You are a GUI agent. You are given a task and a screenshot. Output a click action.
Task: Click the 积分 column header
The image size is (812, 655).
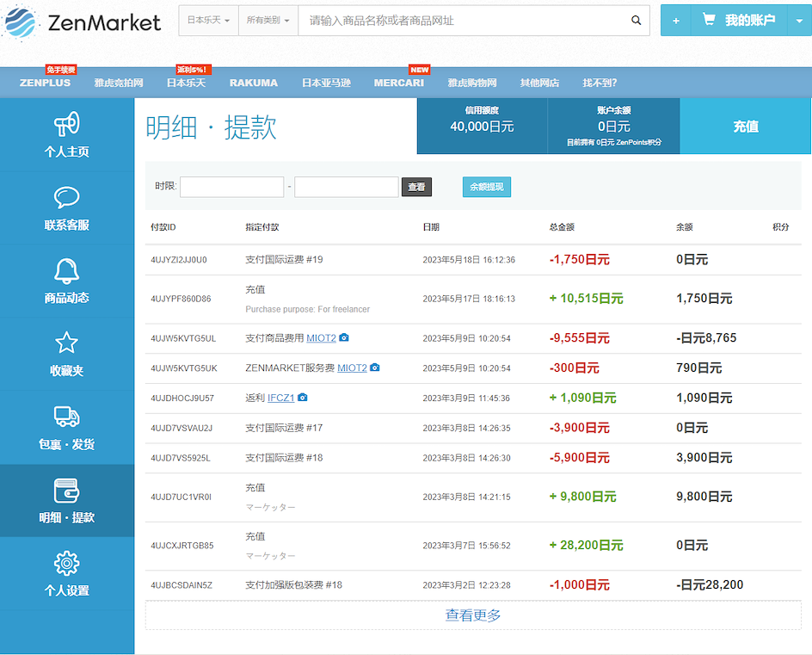(780, 227)
